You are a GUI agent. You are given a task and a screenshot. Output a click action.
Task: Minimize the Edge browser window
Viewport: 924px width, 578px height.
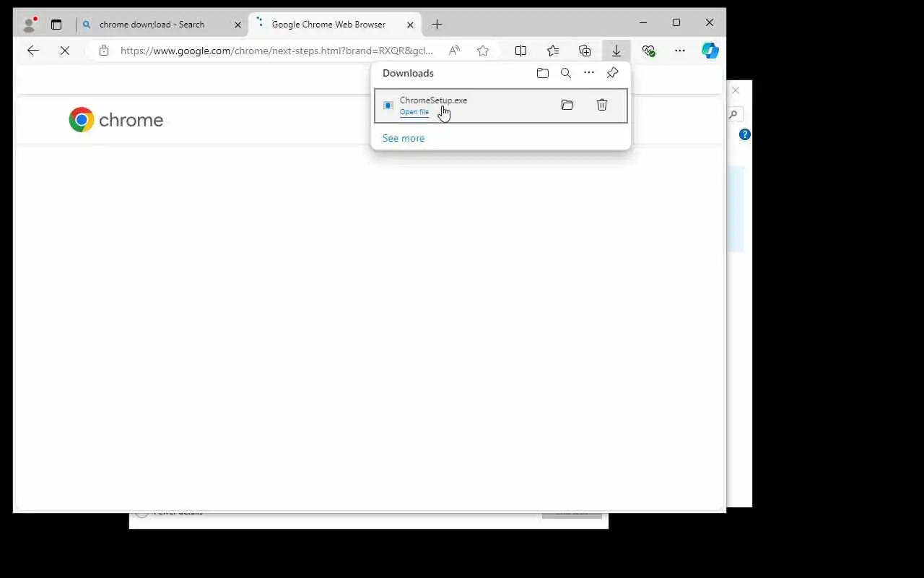[643, 23]
